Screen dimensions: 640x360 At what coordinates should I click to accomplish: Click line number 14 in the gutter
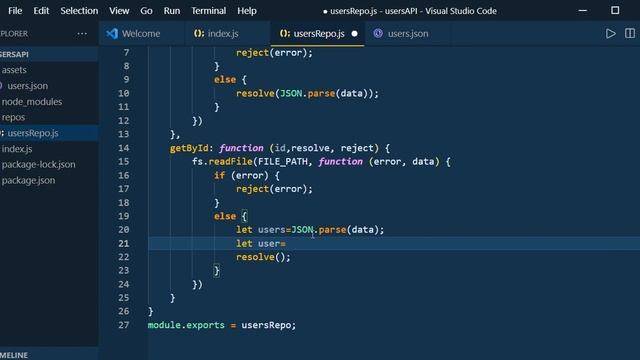[x=124, y=148]
